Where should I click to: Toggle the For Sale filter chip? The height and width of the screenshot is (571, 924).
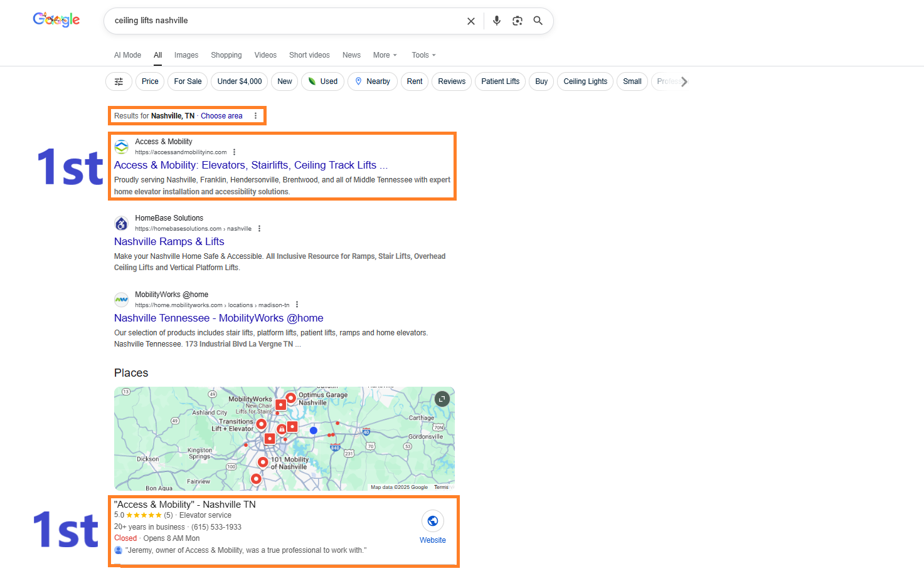(x=188, y=81)
